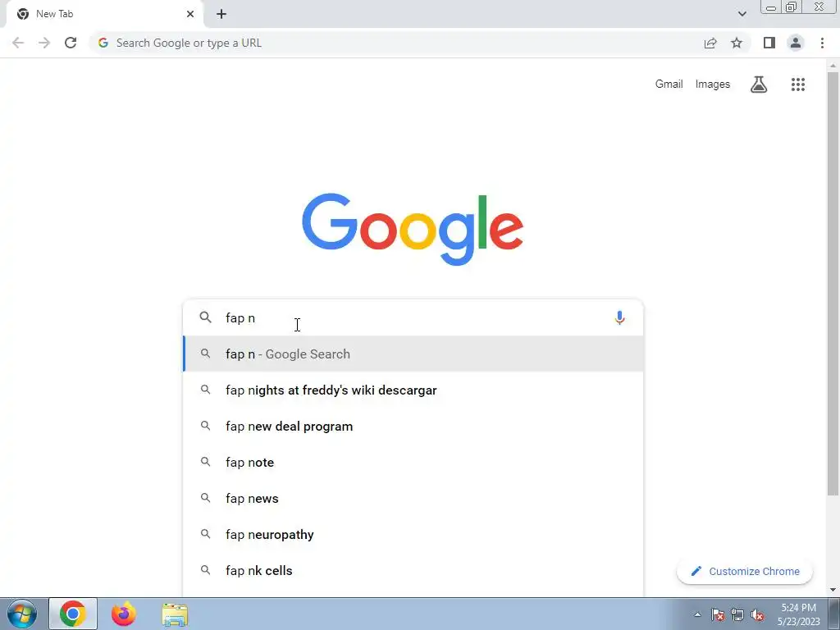This screenshot has width=840, height=630.
Task: Open the Images link
Action: (713, 84)
